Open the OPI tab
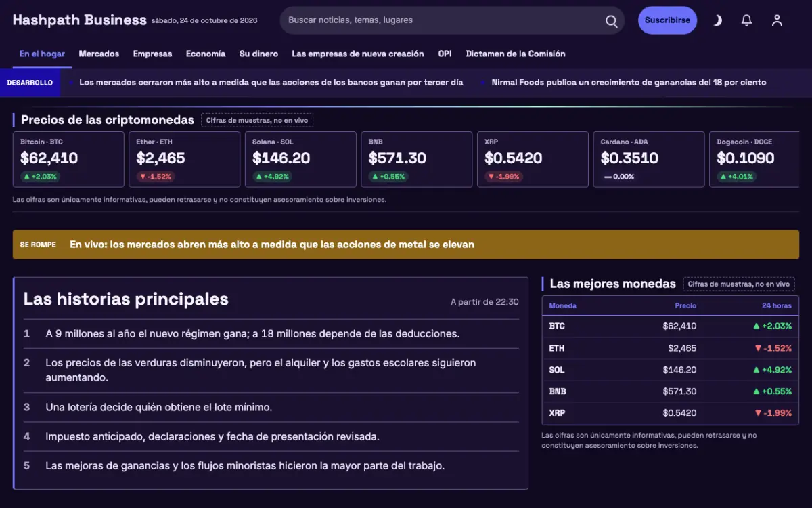 point(445,54)
